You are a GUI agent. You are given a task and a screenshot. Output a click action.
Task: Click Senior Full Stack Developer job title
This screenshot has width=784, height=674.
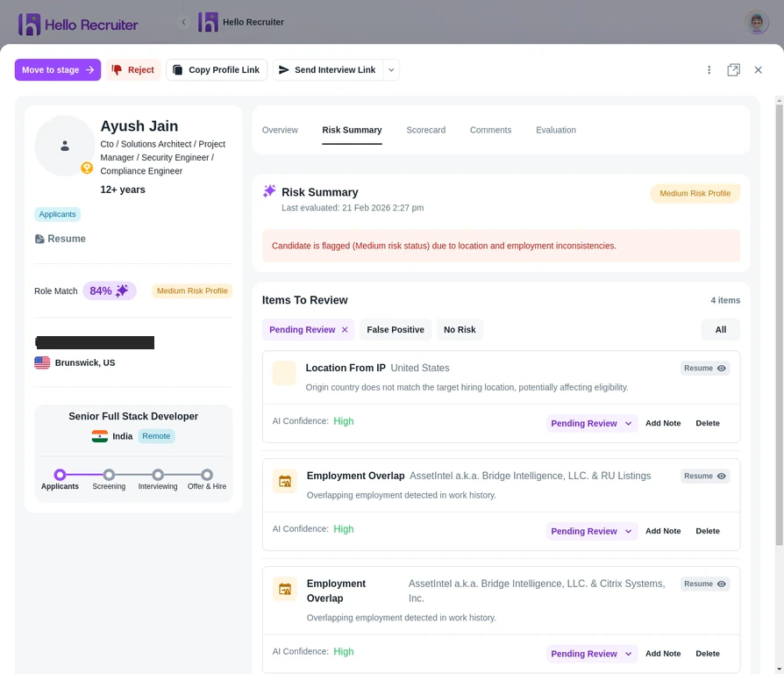coord(133,416)
